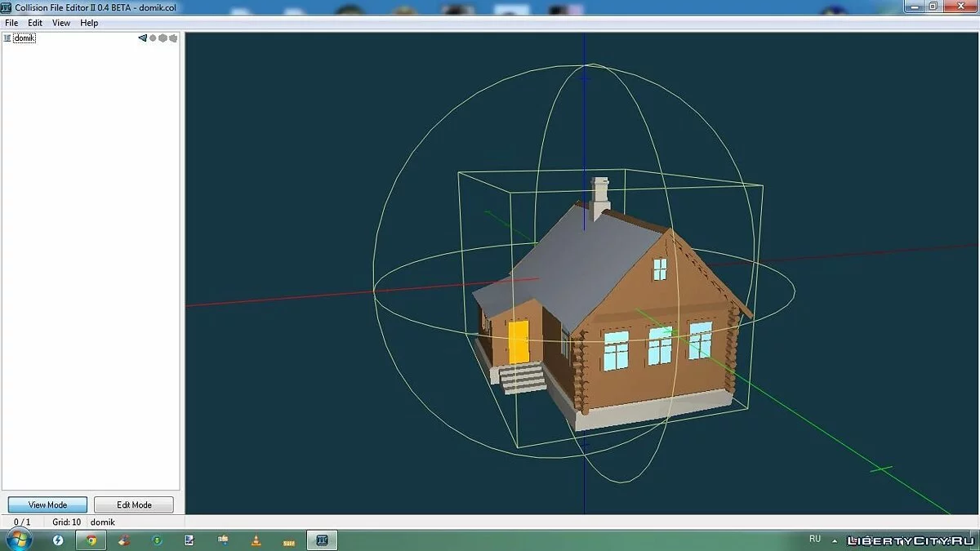Viewport: 980px width, 551px height.
Task: Select the domik collision model in list
Action: point(24,38)
